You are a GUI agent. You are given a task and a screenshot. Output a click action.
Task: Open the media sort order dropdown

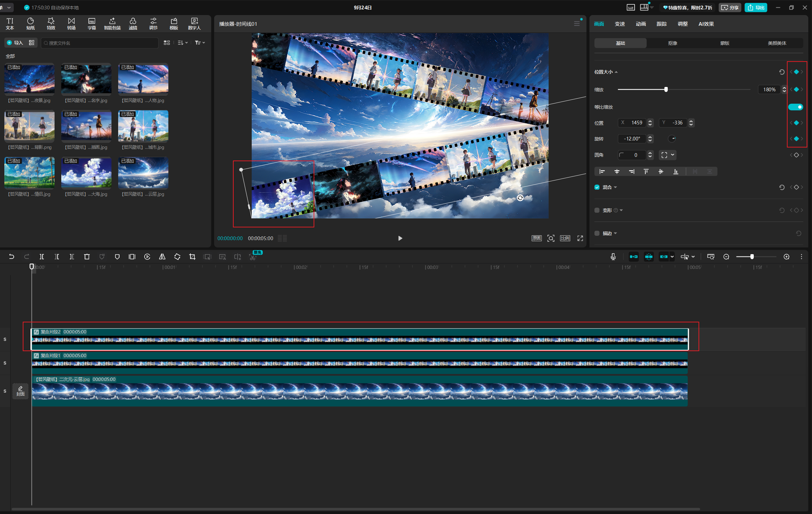[x=182, y=43]
